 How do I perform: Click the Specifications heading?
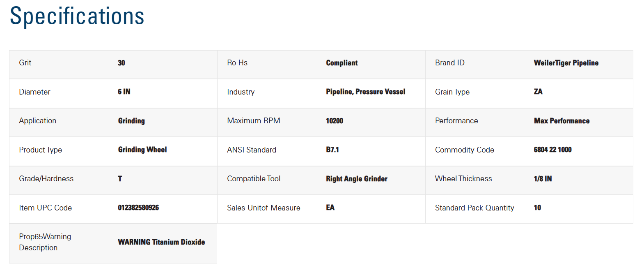77,16
